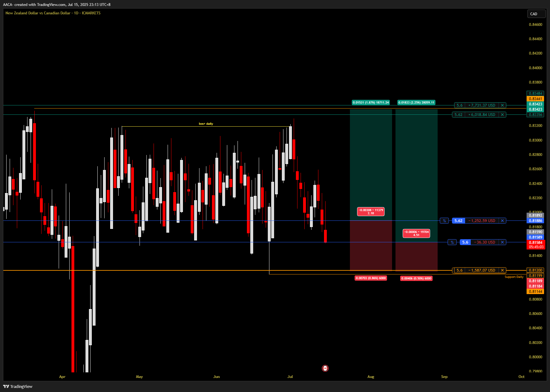Select the 5.62 quantity on +6,018.84 USD order
This screenshot has width=550, height=392.
tap(459, 115)
